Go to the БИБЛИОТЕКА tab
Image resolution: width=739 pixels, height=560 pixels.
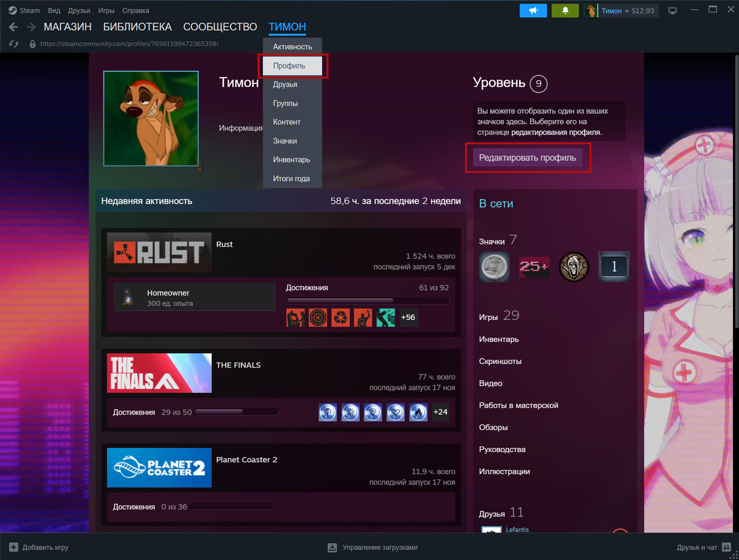pos(137,27)
